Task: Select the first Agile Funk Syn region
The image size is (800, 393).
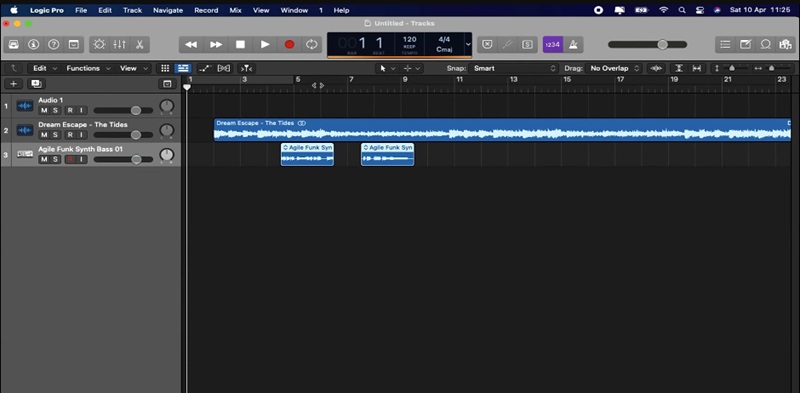Action: [x=307, y=154]
